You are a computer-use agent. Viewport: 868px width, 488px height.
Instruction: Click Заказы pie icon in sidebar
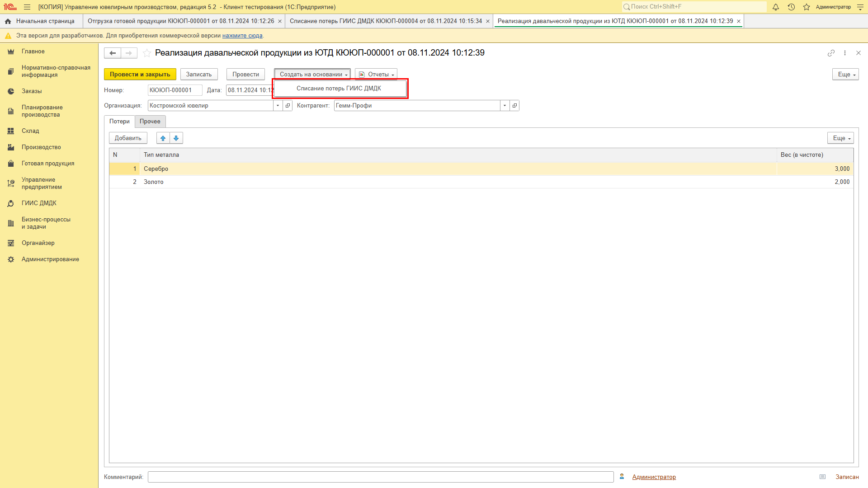point(11,91)
